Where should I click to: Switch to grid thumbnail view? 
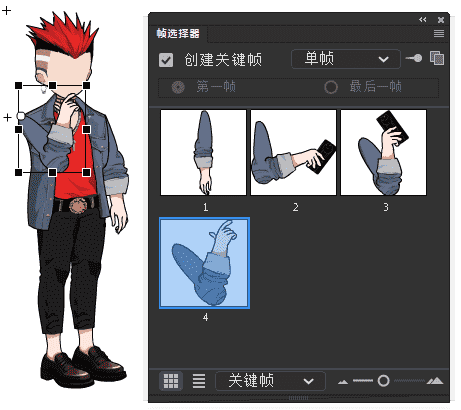point(171,381)
